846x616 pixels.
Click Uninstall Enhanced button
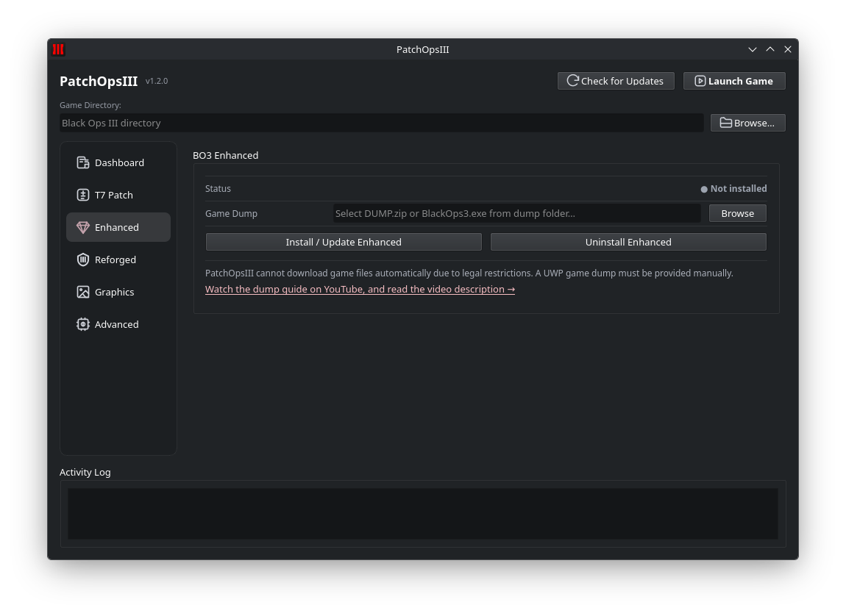628,242
